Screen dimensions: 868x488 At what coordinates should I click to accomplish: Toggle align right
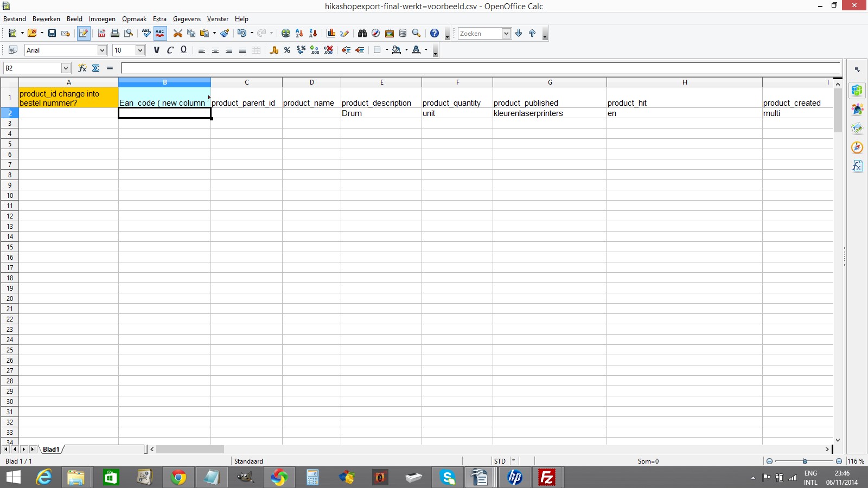pyautogui.click(x=228, y=50)
